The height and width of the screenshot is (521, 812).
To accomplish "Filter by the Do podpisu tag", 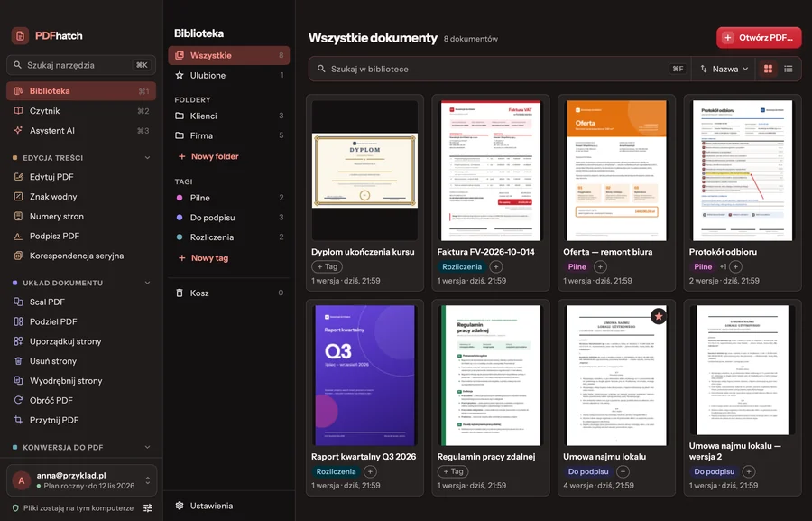I will [229, 218].
